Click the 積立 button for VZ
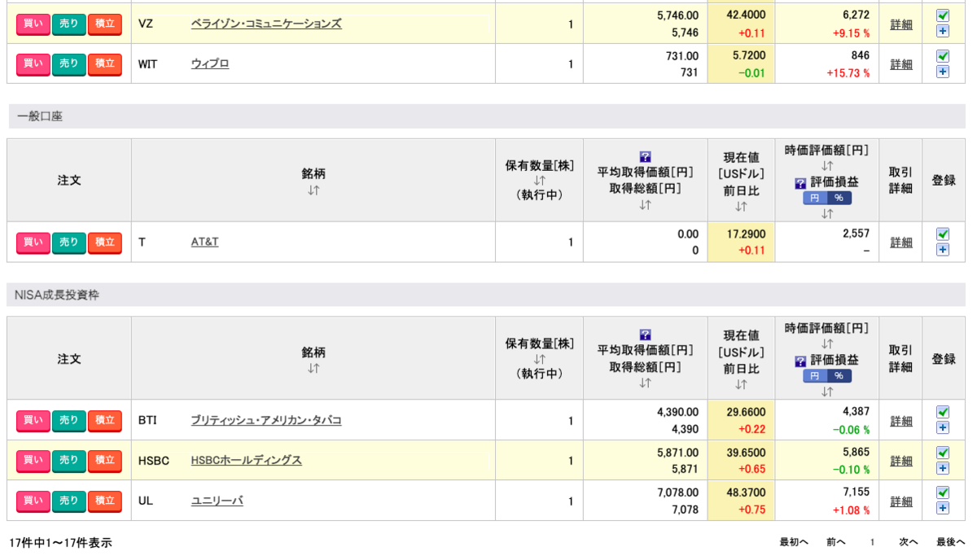The image size is (977, 560). pos(105,24)
